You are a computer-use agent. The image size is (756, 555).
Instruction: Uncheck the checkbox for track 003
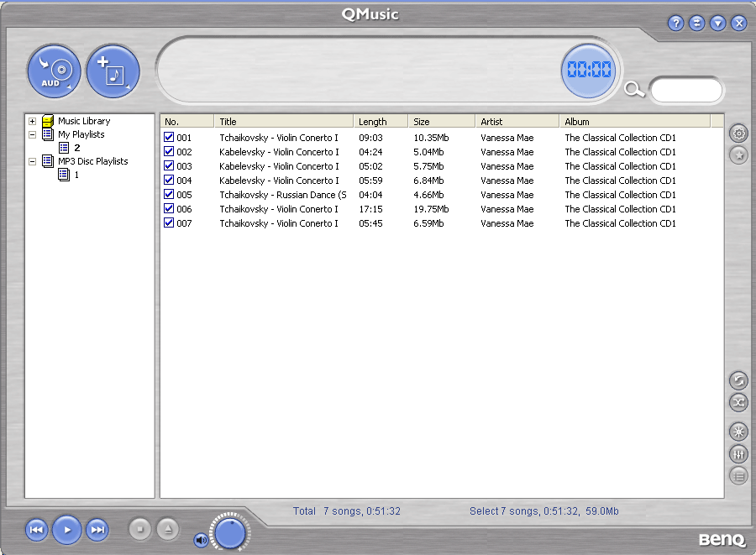[169, 165]
